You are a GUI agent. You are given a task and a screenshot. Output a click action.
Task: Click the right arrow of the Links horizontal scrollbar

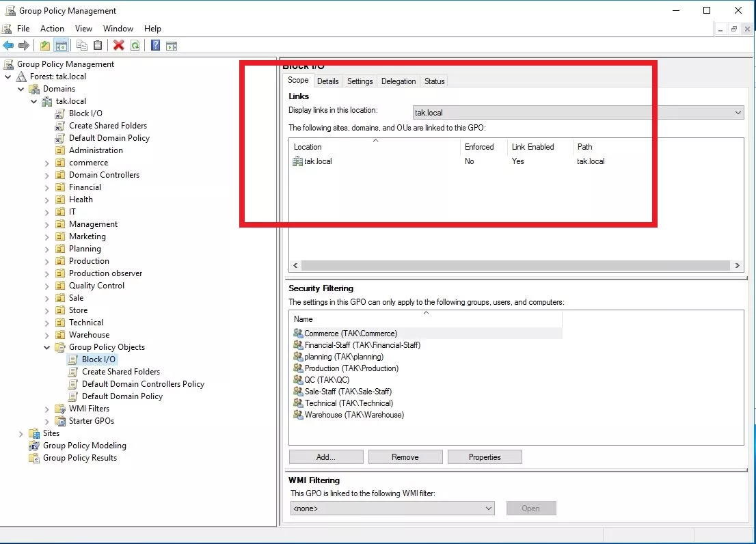(x=737, y=265)
